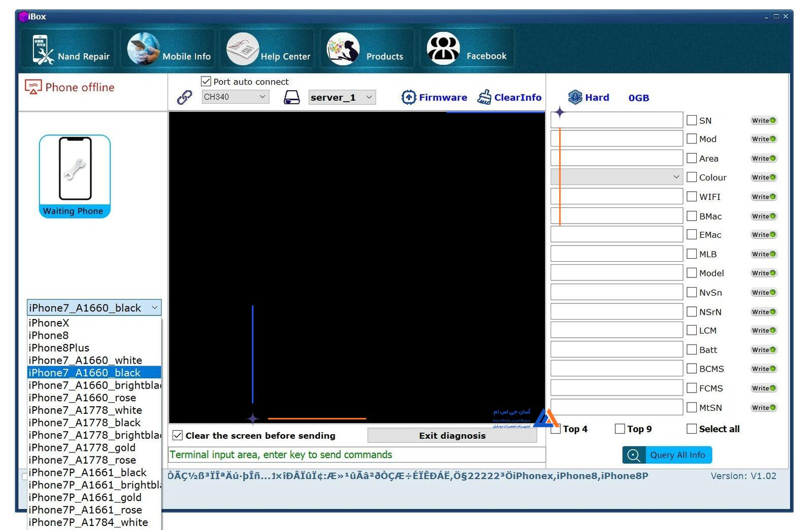Click the Hard chip icon
The height and width of the screenshot is (530, 812).
click(575, 97)
